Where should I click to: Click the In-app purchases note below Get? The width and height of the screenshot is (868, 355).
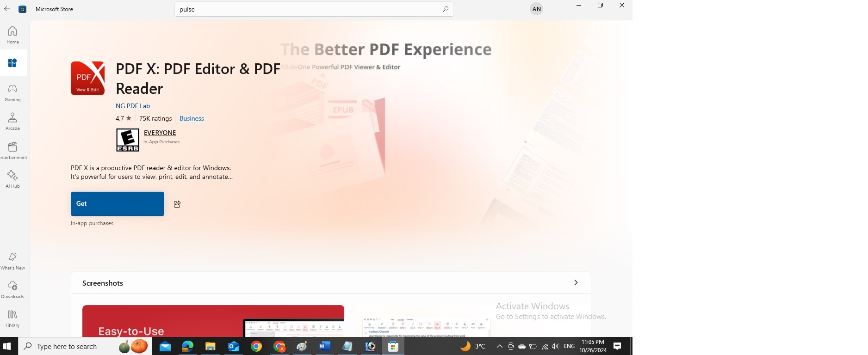coord(92,223)
